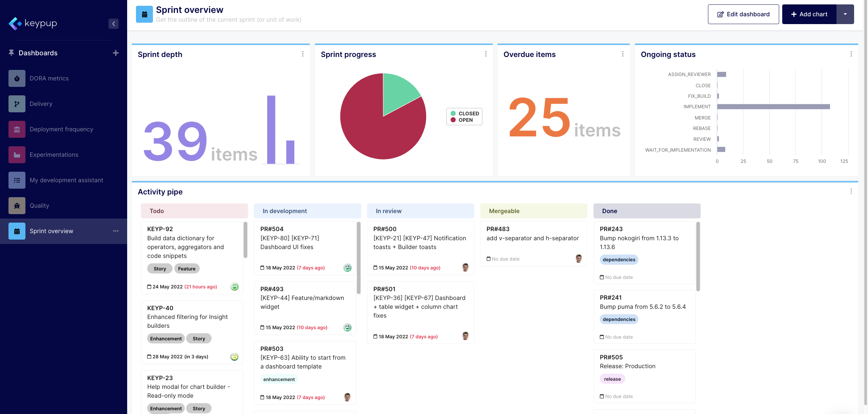
Task: Expand the Add chart dropdown arrow
Action: [845, 14]
